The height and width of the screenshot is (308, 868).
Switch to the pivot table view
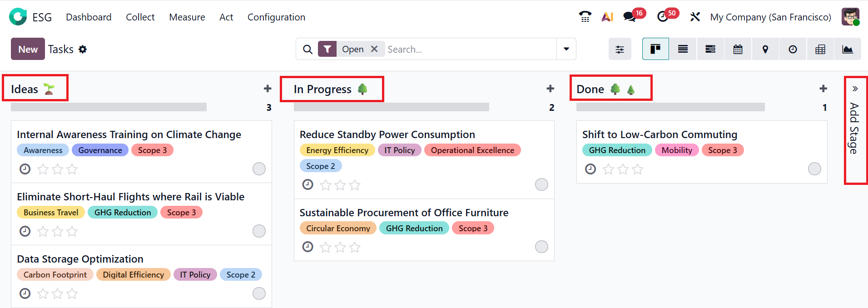(x=820, y=49)
